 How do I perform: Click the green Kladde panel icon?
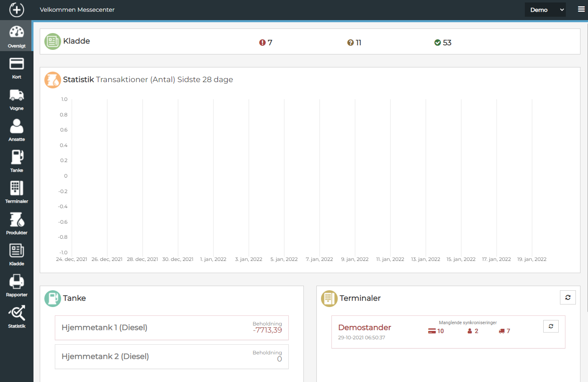click(x=53, y=41)
